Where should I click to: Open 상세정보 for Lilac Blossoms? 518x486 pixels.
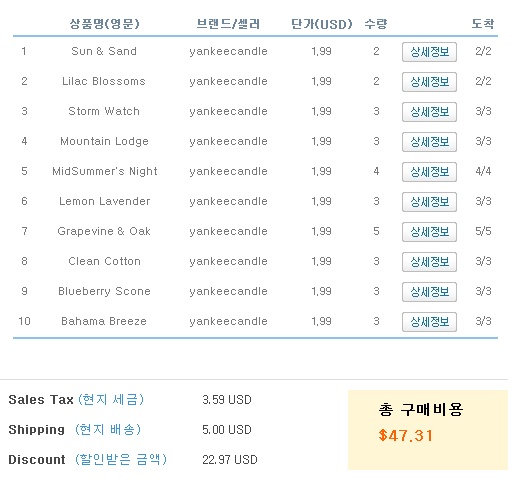pyautogui.click(x=429, y=82)
